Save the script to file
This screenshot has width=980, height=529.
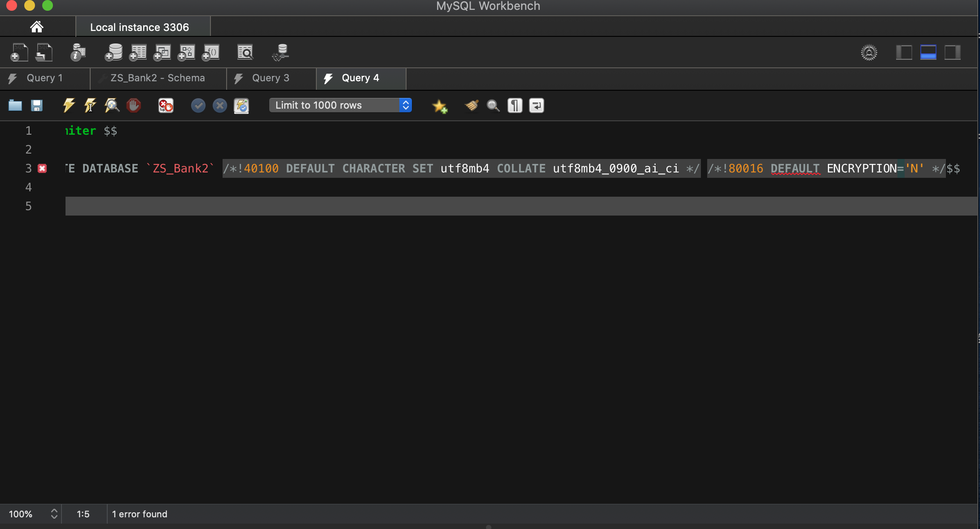coord(37,106)
